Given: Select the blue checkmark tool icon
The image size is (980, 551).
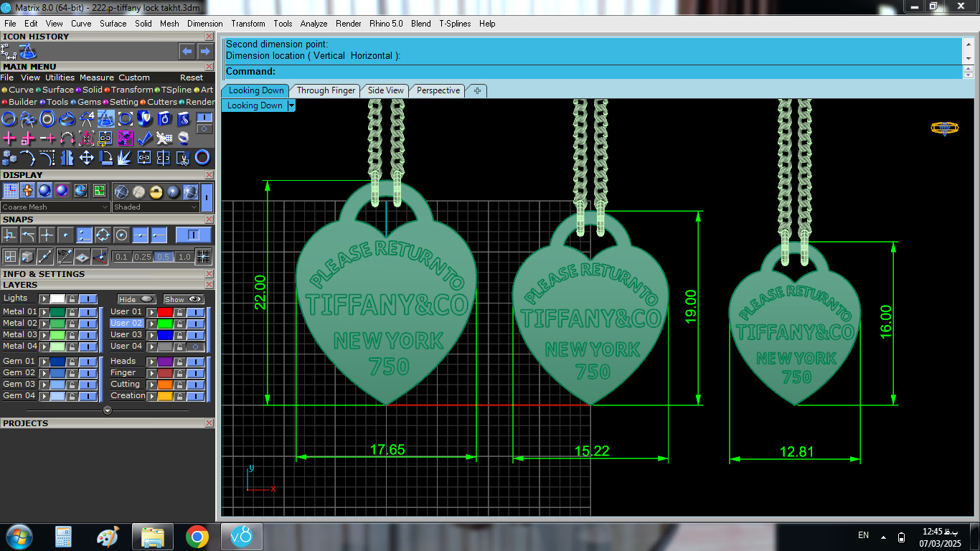Looking at the screenshot, I should pos(144,138).
